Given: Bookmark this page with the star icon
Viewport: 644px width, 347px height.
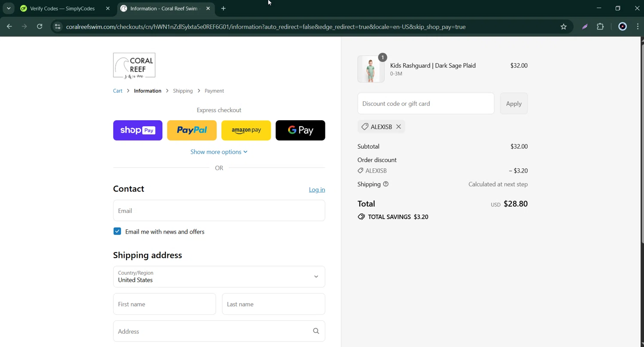Looking at the screenshot, I should pyautogui.click(x=564, y=27).
